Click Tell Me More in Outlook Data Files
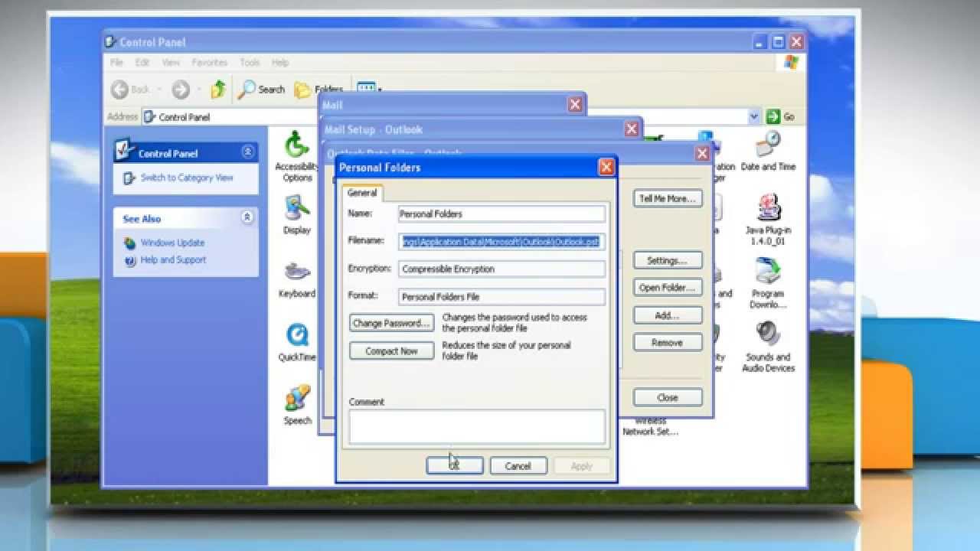 (668, 199)
